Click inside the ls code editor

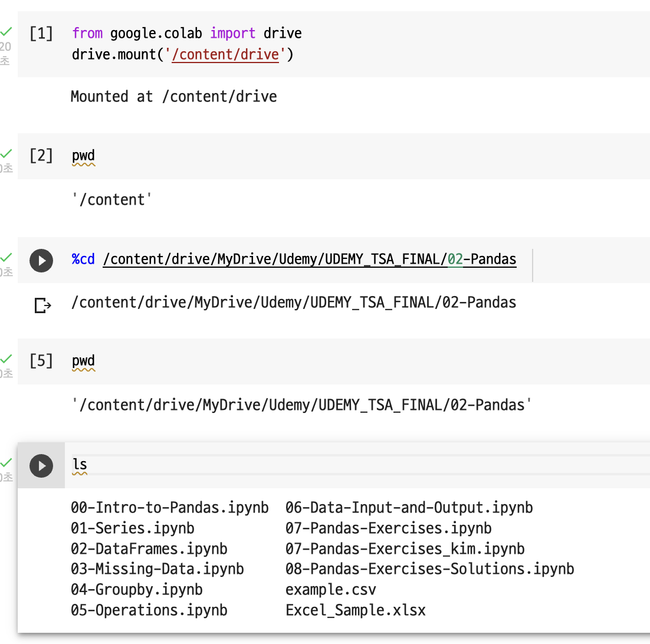pyautogui.click(x=360, y=465)
